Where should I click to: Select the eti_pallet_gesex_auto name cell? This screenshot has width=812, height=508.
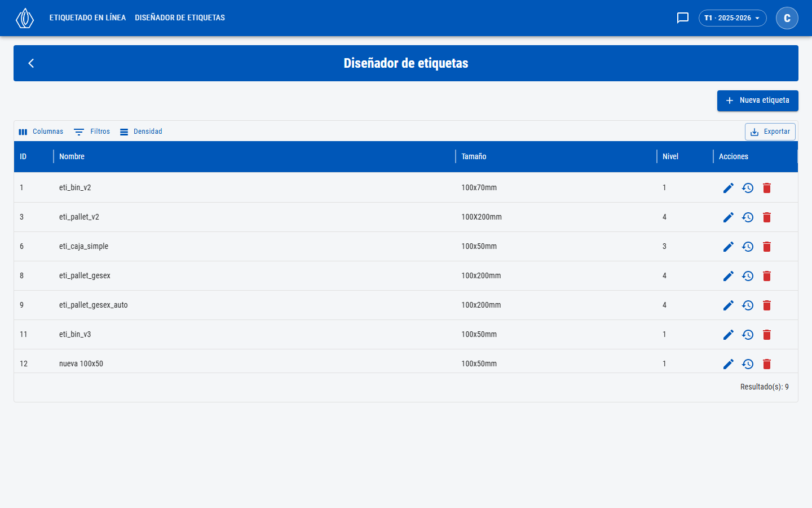click(x=254, y=305)
